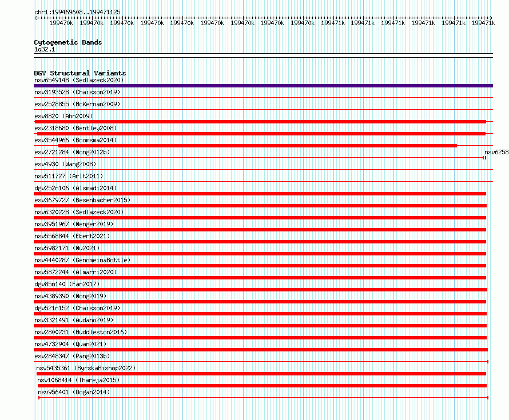This screenshot has width=509, height=420.
Task: Click the red bar under esv8820 (Ahn2009)
Action: (x=260, y=122)
